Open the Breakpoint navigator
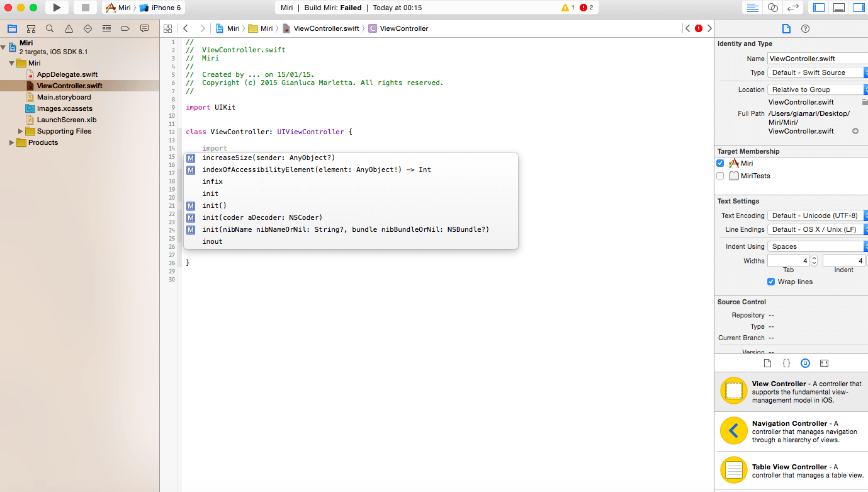Viewport: 868px width, 492px height. (x=125, y=28)
